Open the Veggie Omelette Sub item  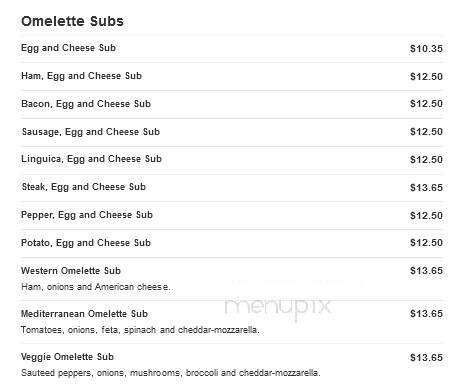[x=67, y=357]
